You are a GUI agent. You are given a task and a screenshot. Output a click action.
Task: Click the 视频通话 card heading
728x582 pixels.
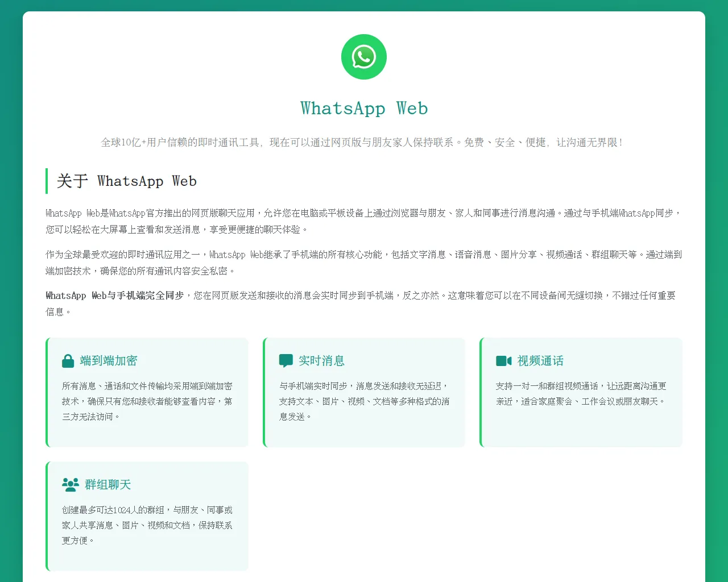pos(540,361)
